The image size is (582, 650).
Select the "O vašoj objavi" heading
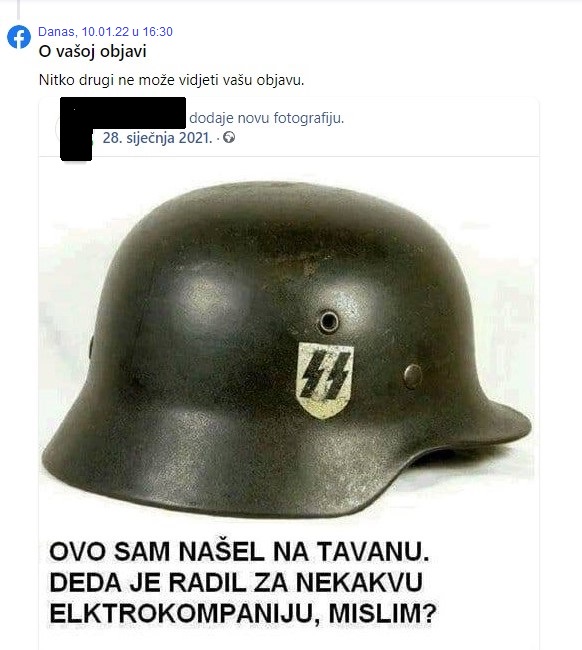coord(92,51)
